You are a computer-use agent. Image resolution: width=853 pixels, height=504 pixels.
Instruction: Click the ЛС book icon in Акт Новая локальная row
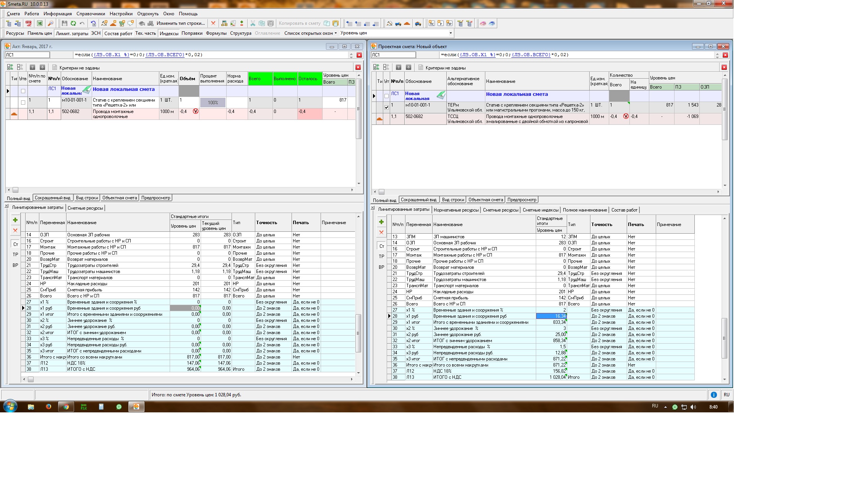pyautogui.click(x=87, y=90)
